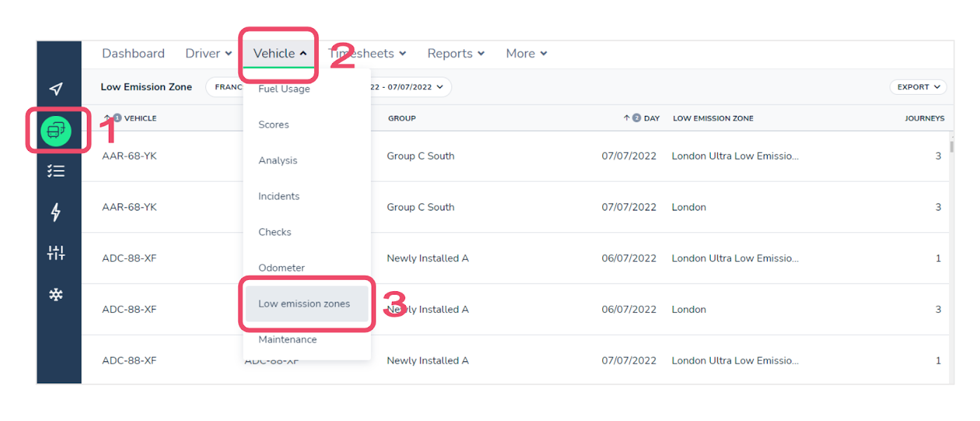This screenshot has height=421, width=980.
Task: Open the snowflake sidebar icon
Action: tap(56, 295)
